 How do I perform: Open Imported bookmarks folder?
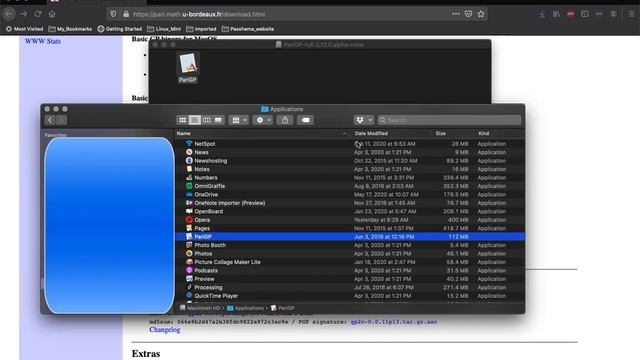[x=201, y=29]
